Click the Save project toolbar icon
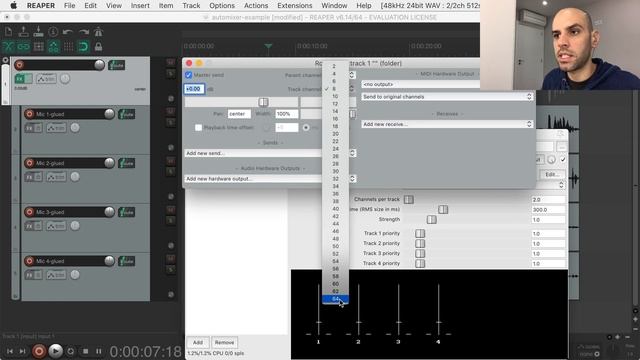This screenshot has height=360, width=640. point(38,31)
